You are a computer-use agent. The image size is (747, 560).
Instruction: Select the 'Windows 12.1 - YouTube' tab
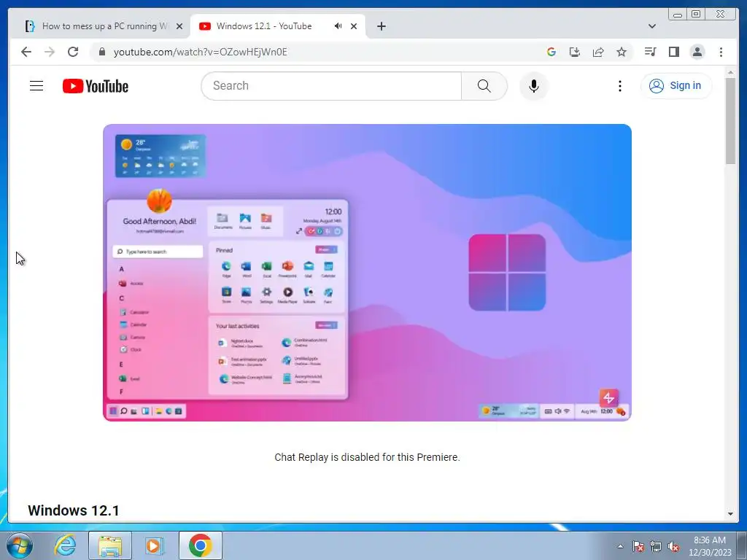[264, 26]
